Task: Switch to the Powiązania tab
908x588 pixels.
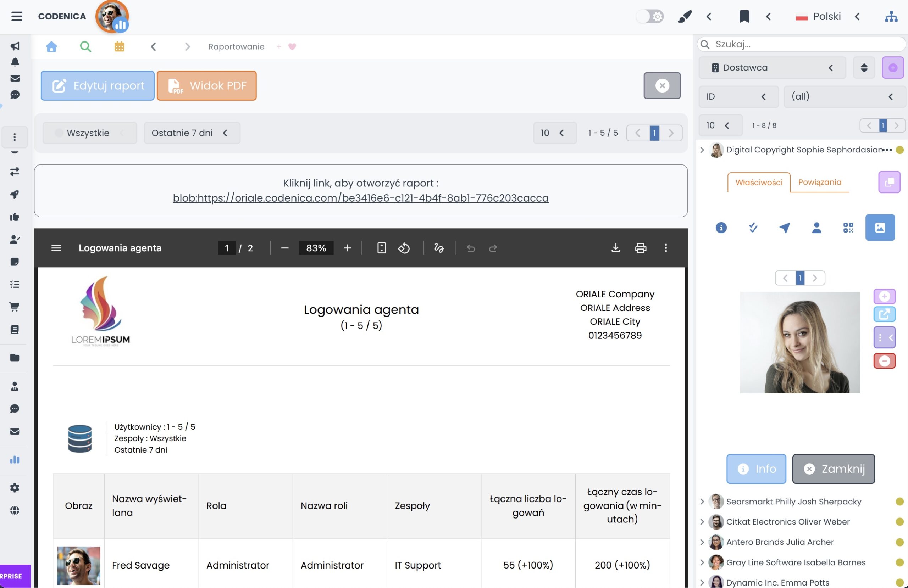Action: pyautogui.click(x=820, y=182)
